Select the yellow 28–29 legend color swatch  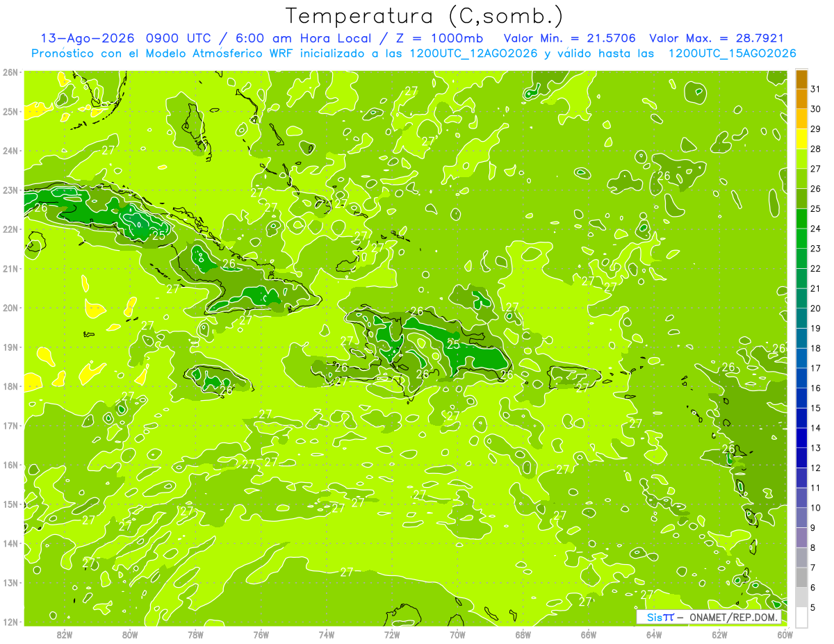point(801,140)
